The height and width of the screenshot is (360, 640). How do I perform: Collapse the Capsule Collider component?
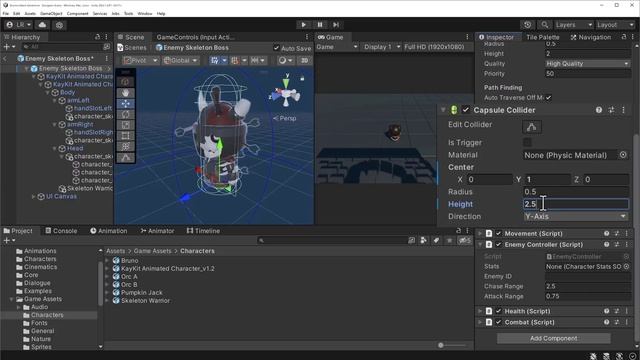point(443,110)
